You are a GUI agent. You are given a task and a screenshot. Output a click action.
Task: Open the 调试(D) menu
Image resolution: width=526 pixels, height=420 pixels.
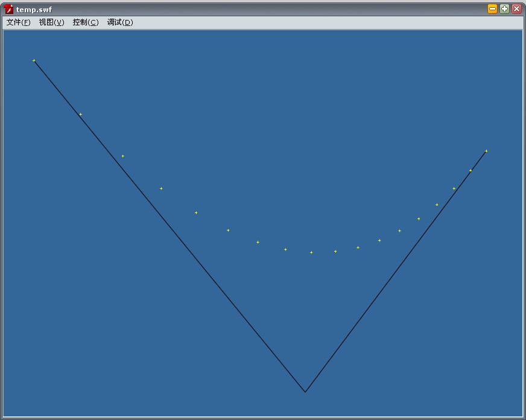120,22
